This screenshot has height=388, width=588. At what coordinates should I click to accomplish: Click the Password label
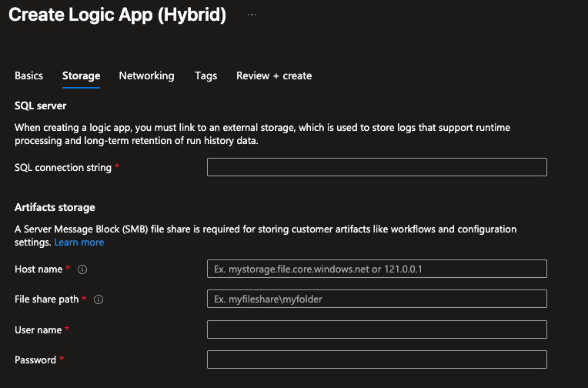point(35,360)
